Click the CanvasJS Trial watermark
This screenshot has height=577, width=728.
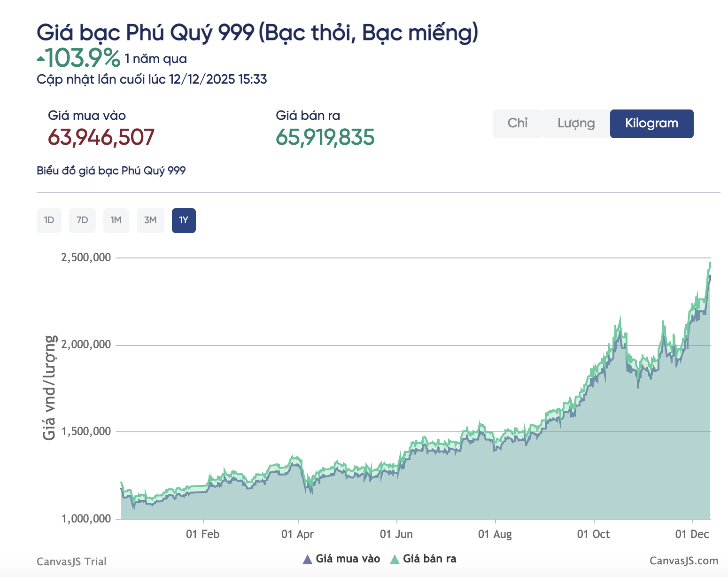click(x=71, y=561)
